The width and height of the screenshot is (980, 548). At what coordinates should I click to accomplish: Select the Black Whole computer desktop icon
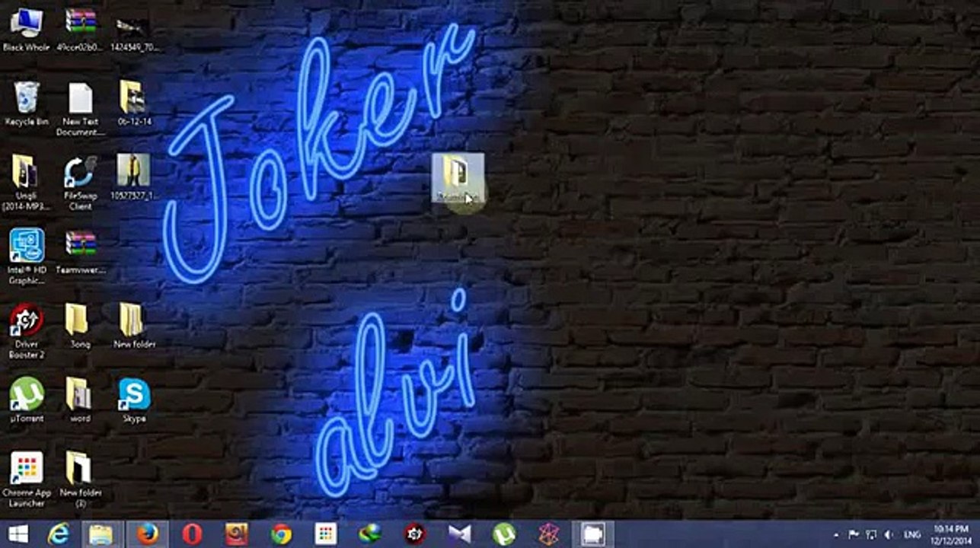[x=26, y=29]
